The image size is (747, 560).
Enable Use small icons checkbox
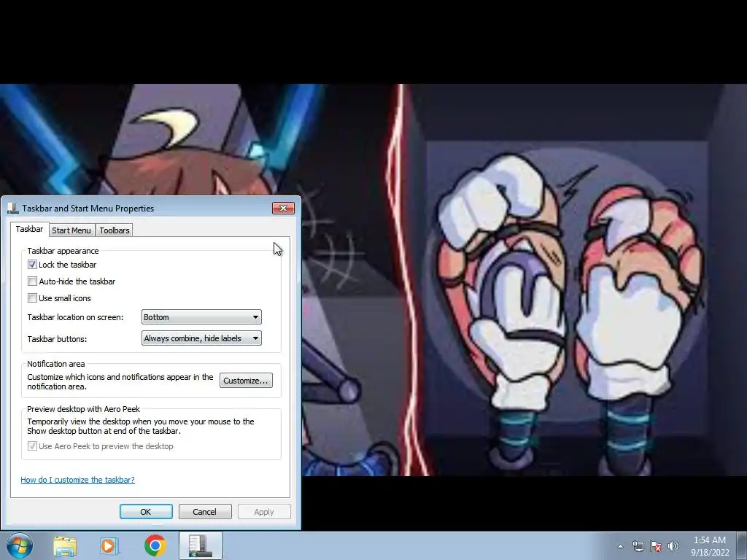coord(32,298)
